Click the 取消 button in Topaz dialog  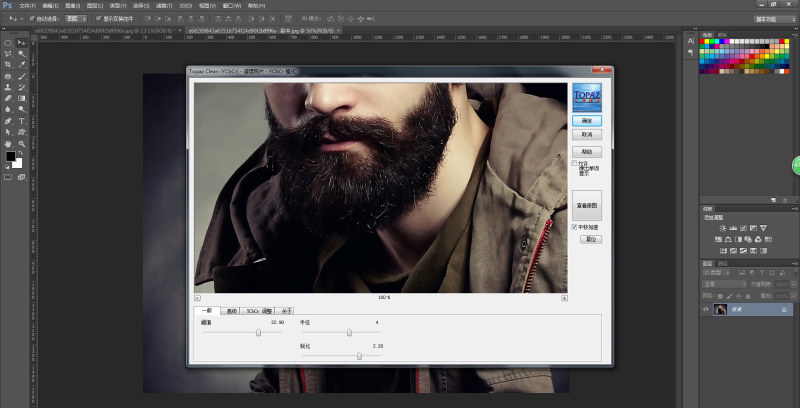(586, 134)
